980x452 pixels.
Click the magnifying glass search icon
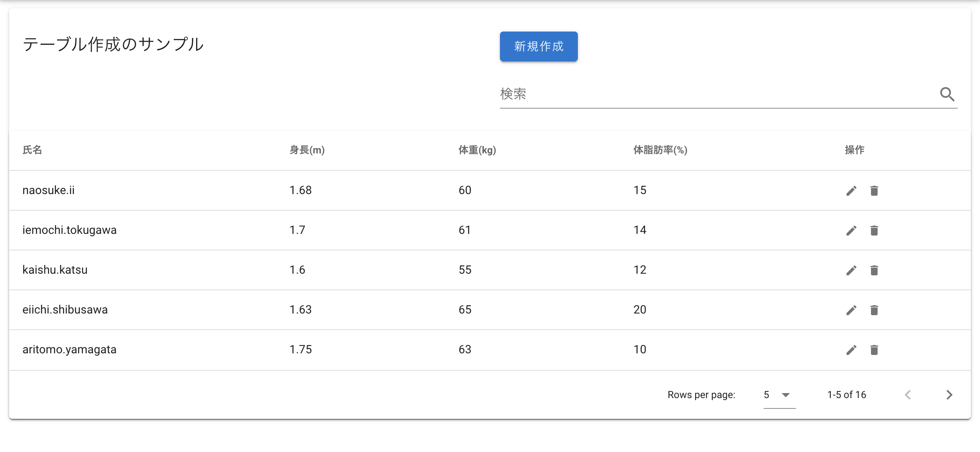(x=947, y=95)
